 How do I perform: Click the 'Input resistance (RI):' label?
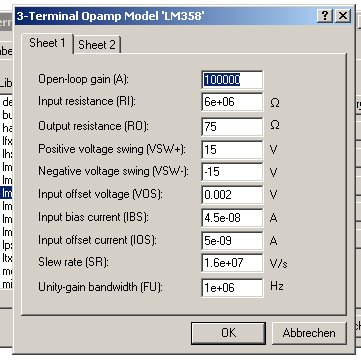[87, 101]
